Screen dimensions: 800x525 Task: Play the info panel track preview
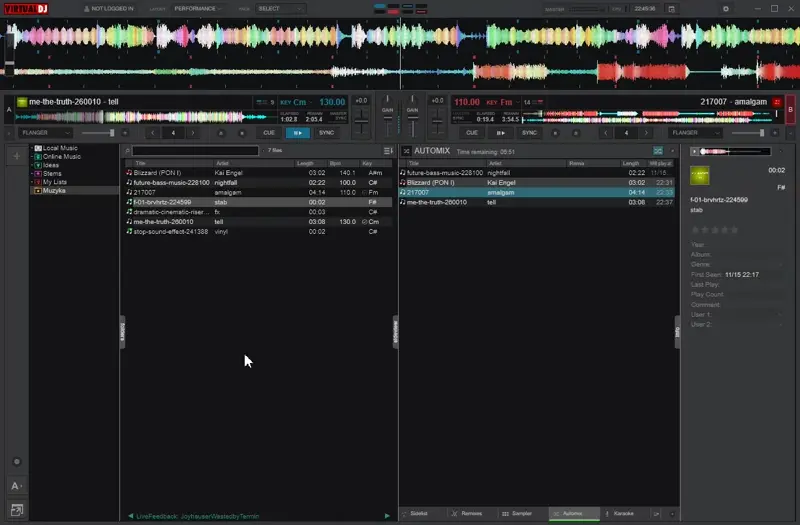coord(694,152)
